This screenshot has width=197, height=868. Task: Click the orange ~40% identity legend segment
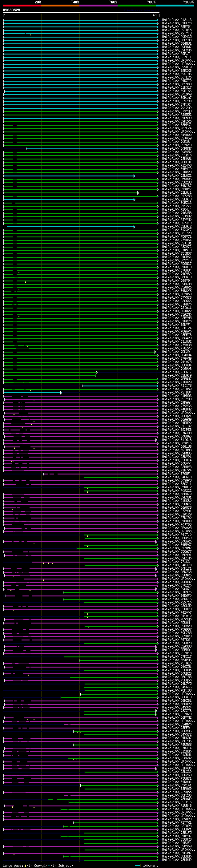pyautogui.click(x=60, y=6)
